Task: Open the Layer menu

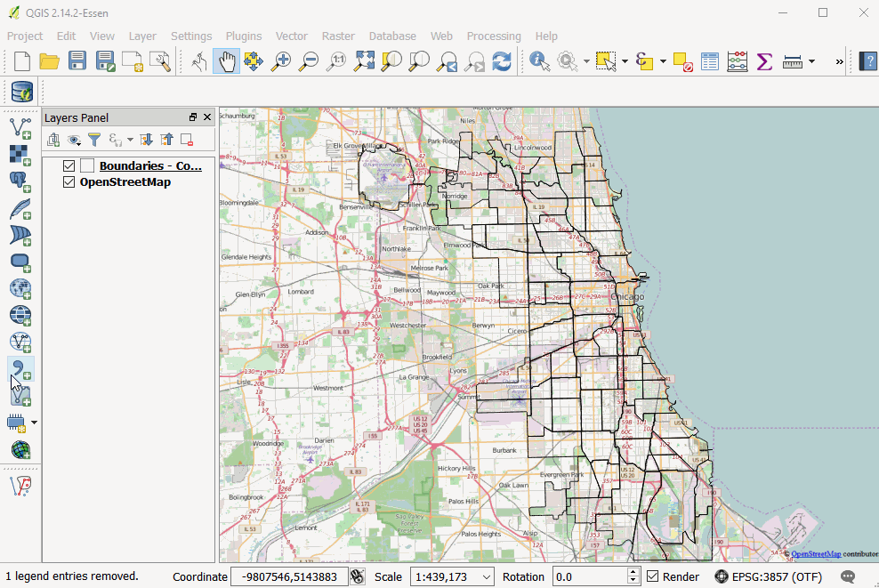Action: [142, 36]
